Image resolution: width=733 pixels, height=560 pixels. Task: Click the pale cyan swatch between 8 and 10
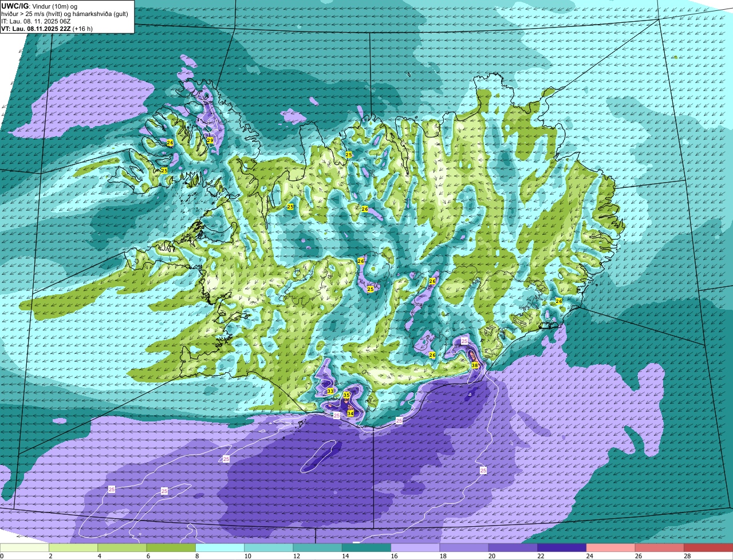pos(220,548)
